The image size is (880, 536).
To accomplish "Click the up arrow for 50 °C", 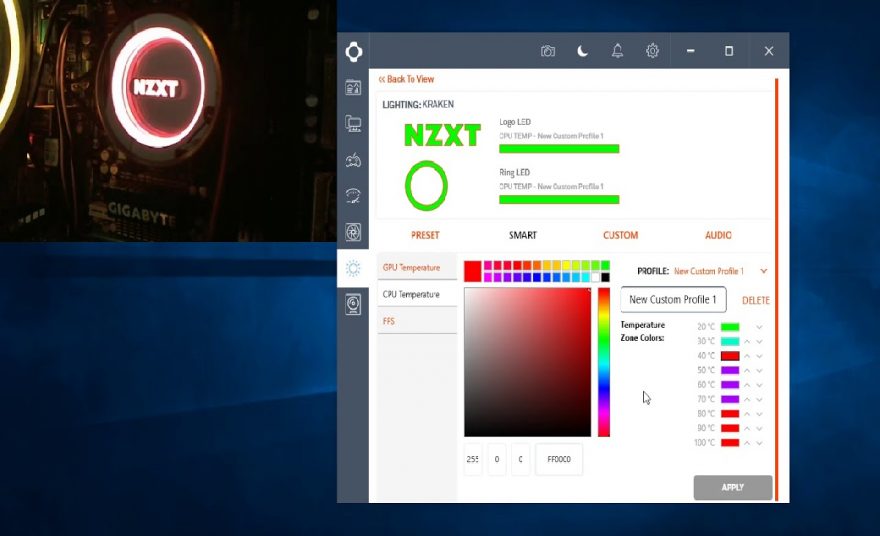I will (747, 370).
